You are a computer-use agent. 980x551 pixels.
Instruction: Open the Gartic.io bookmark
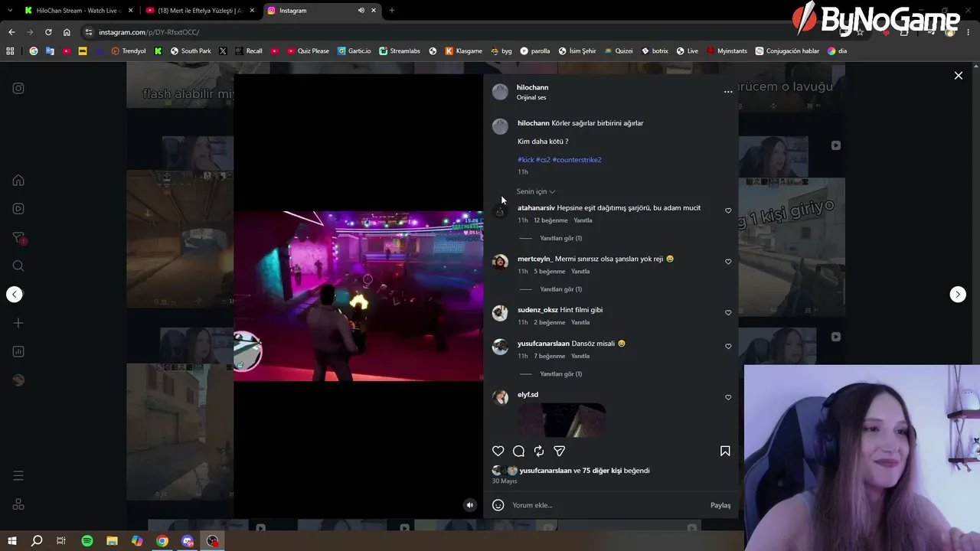354,51
